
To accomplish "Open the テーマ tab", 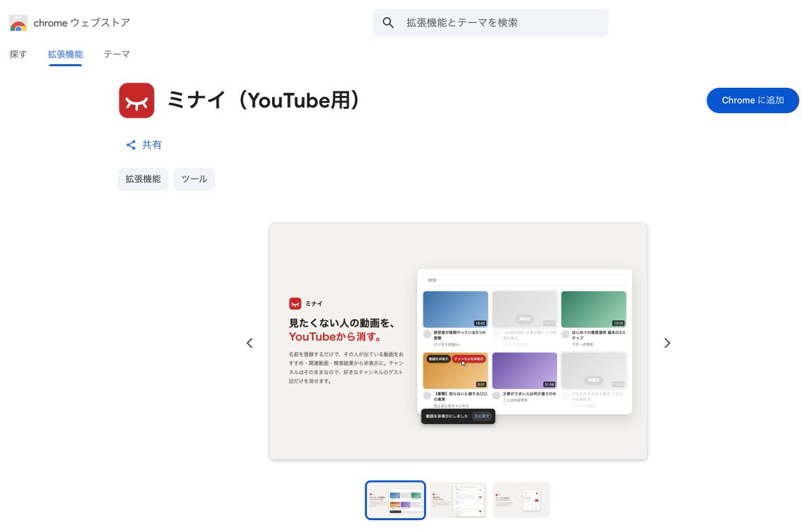I will 116,54.
